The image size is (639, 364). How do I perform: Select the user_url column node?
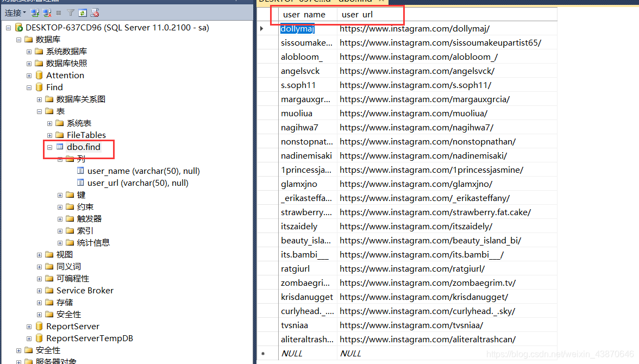click(138, 183)
